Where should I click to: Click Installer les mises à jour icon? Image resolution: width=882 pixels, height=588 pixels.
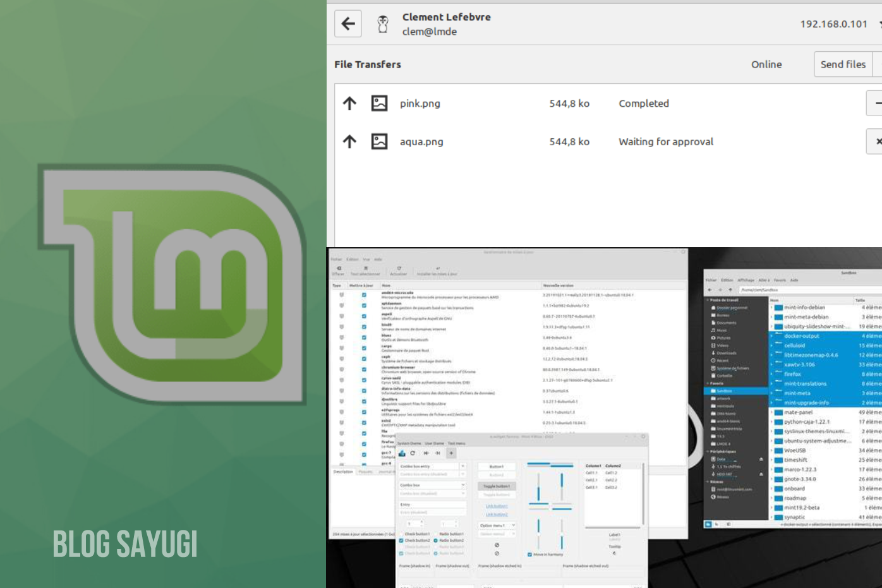(438, 268)
